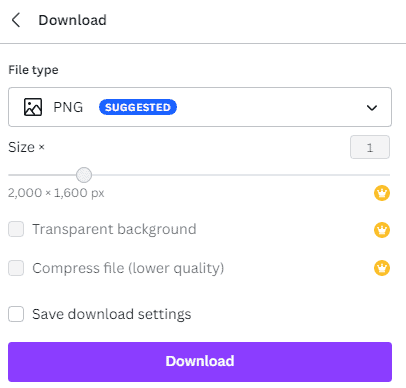The image size is (406, 388).
Task: Click the blue SUGGESTED badge
Action: click(138, 107)
